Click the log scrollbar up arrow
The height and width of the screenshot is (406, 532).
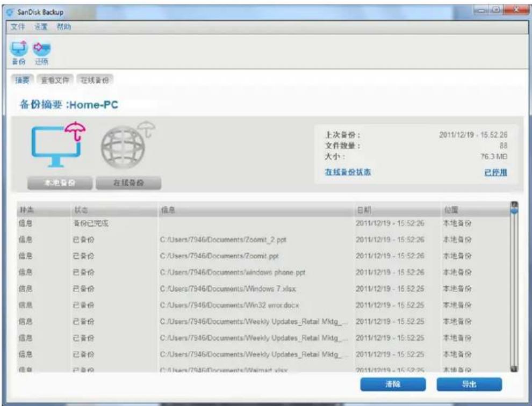[x=514, y=205]
